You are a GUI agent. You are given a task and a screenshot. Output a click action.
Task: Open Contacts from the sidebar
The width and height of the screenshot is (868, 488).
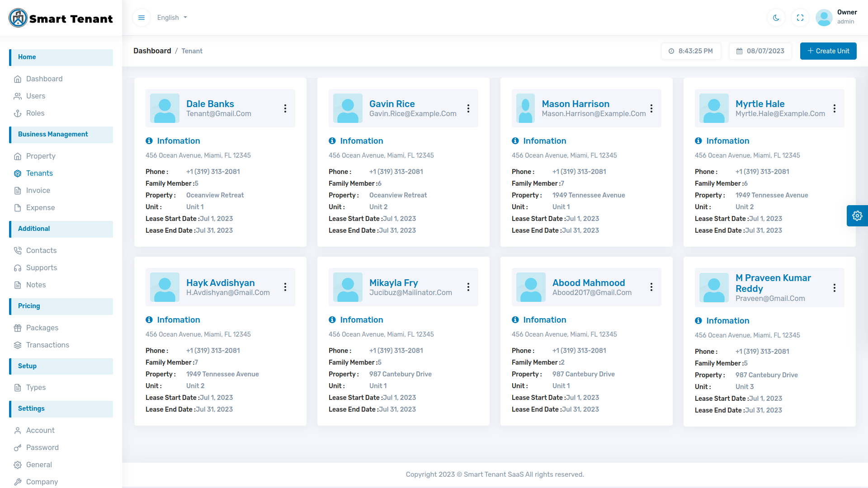point(41,250)
